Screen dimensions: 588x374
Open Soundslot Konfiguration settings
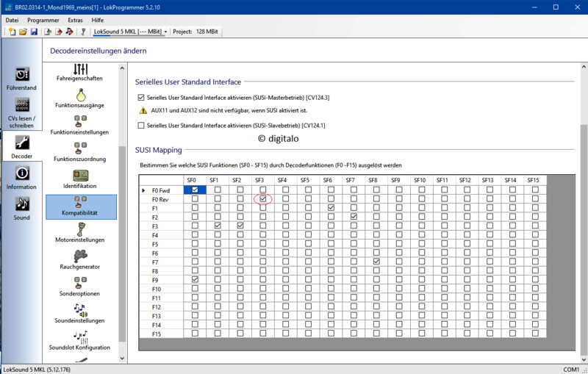tap(79, 341)
